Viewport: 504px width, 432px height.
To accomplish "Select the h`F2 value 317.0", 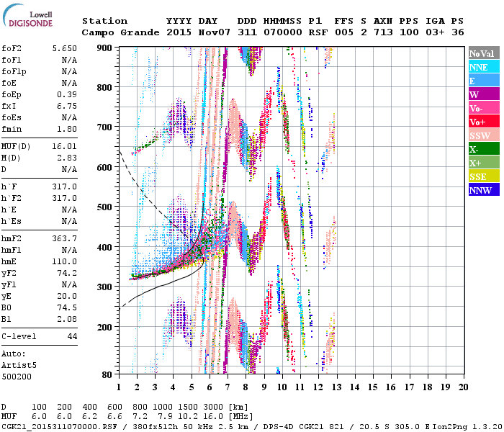I will coord(64,198).
